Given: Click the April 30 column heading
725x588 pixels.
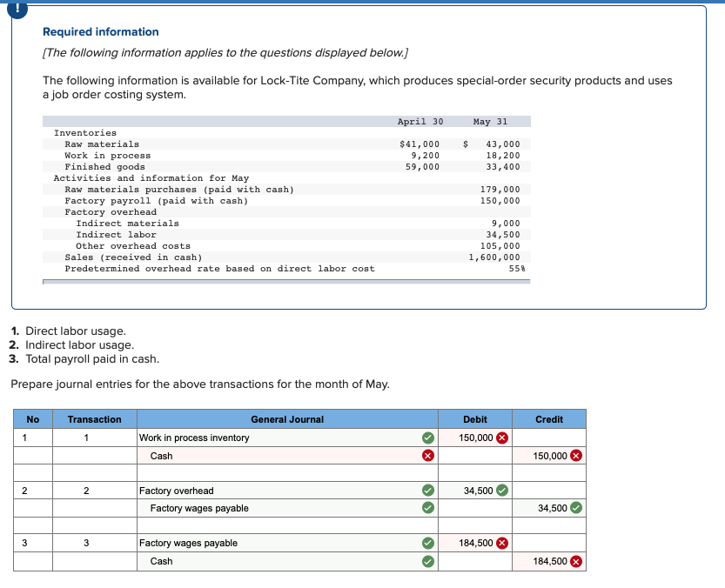Looking at the screenshot, I should 420,122.
